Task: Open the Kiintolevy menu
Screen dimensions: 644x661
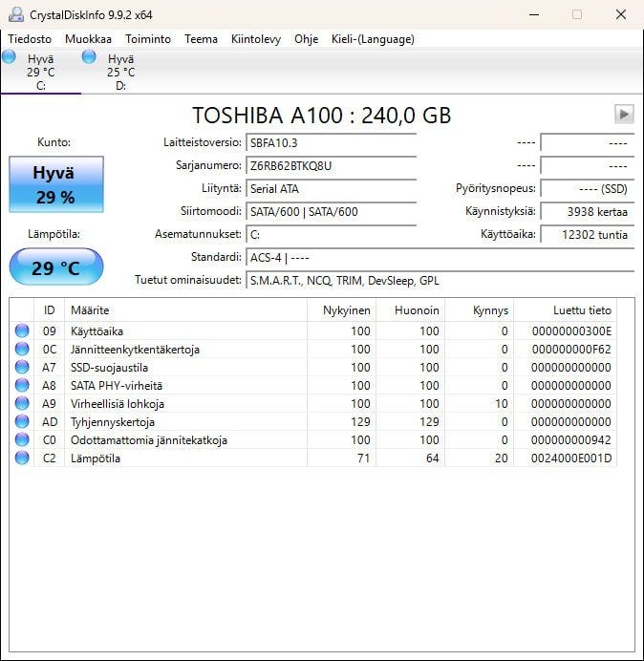Action: (x=256, y=39)
